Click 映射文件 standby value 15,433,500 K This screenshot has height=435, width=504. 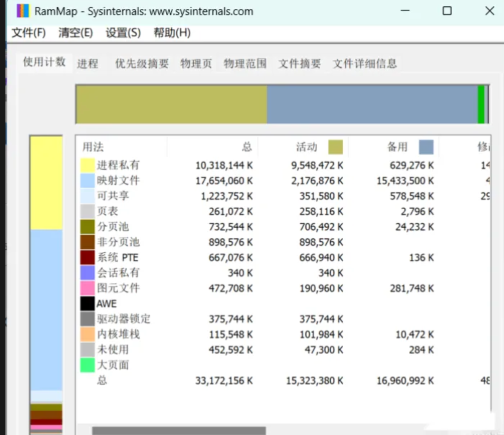pos(405,181)
